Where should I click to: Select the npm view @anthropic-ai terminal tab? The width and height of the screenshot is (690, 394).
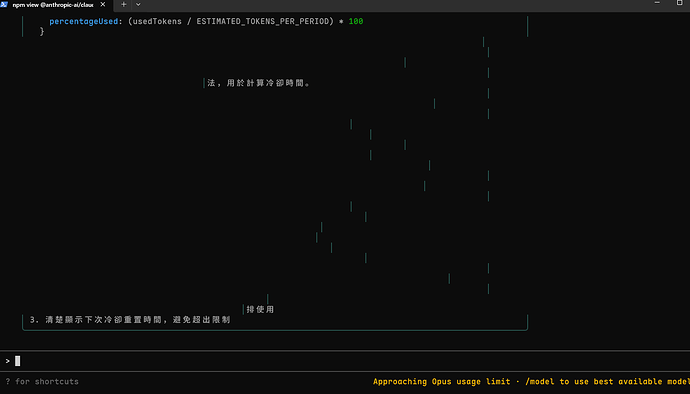(53, 5)
